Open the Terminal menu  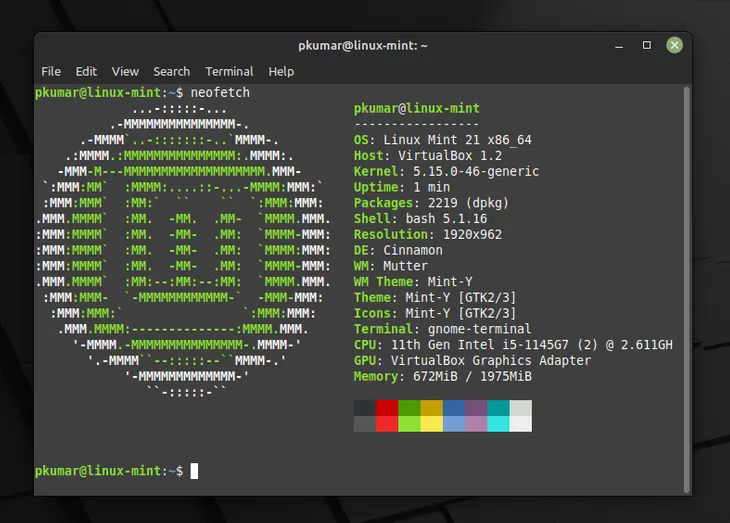229,72
